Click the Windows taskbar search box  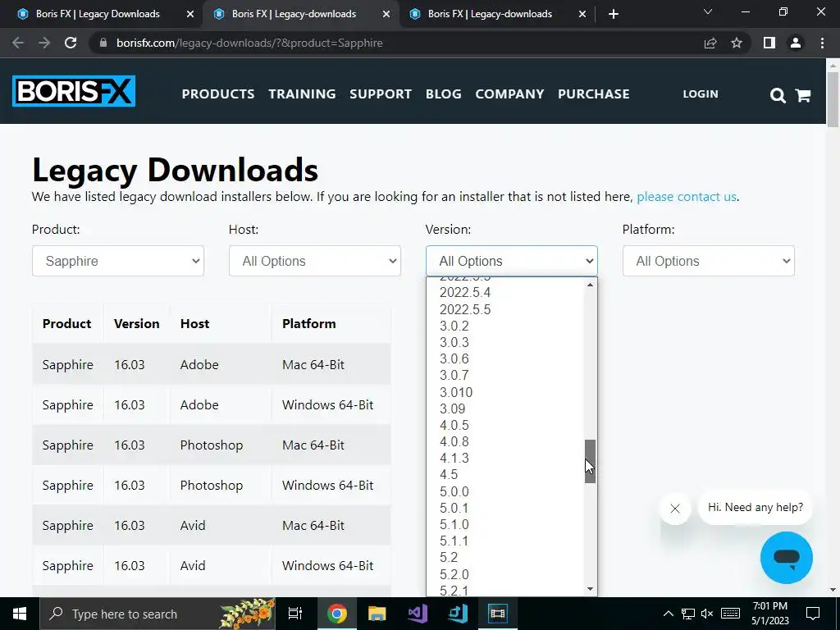(158, 614)
